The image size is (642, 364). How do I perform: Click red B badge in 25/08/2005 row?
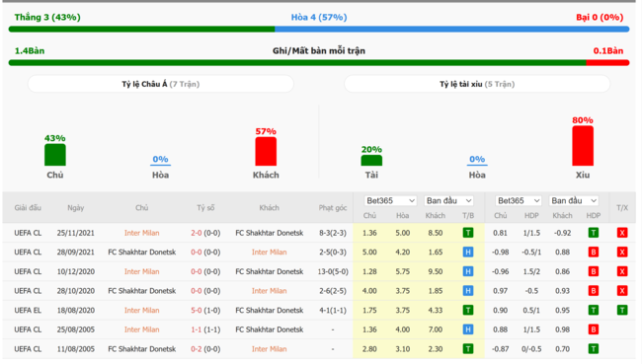[x=593, y=329]
